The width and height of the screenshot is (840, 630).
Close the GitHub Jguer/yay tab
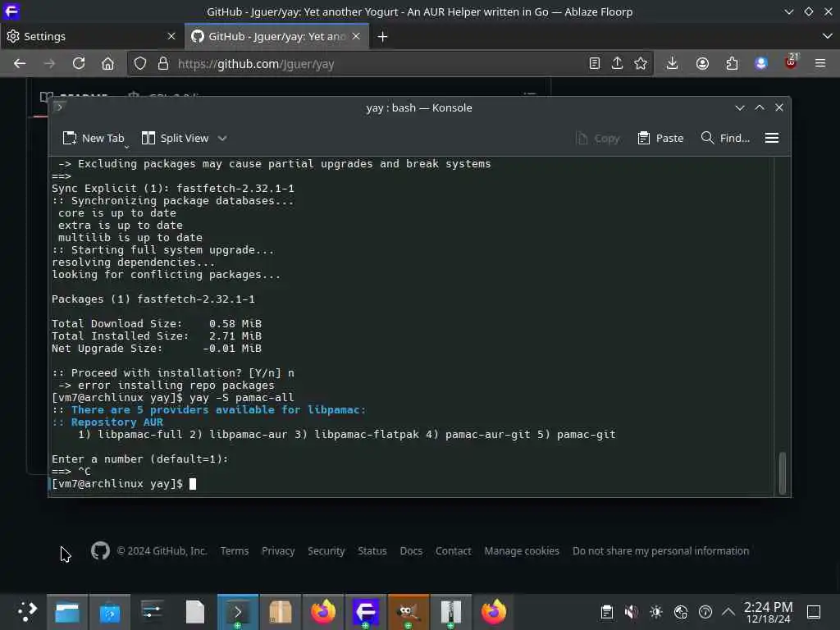(356, 36)
